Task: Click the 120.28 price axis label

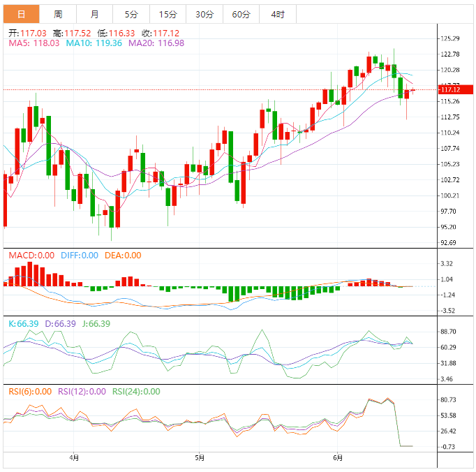Action: (x=450, y=70)
